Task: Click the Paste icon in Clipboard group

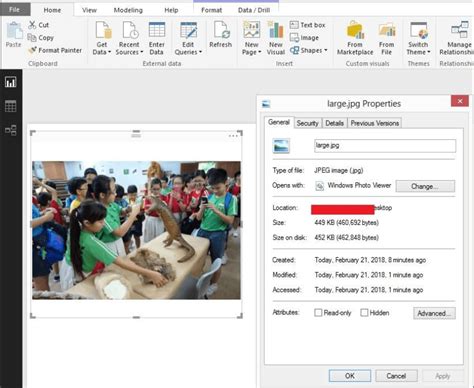Action: (x=14, y=31)
